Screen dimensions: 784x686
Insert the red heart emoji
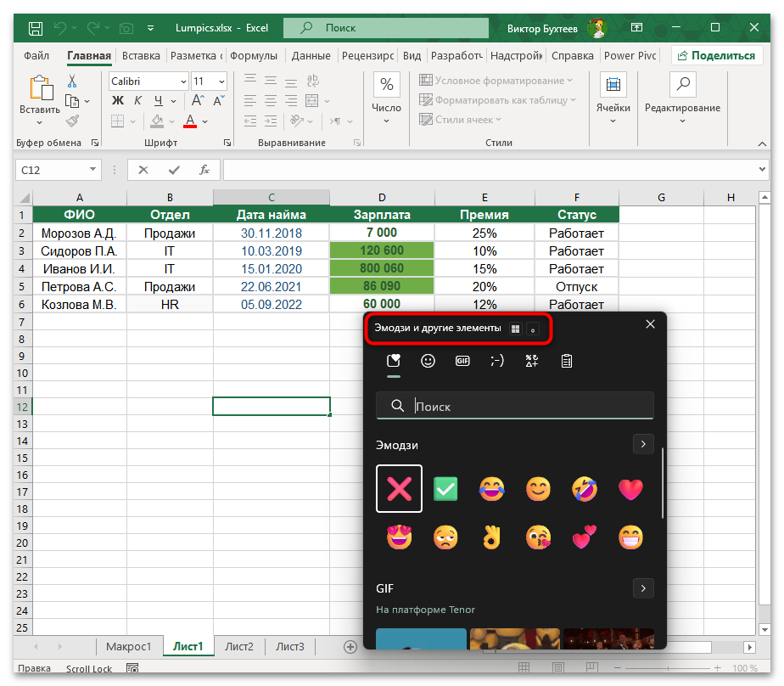point(630,489)
